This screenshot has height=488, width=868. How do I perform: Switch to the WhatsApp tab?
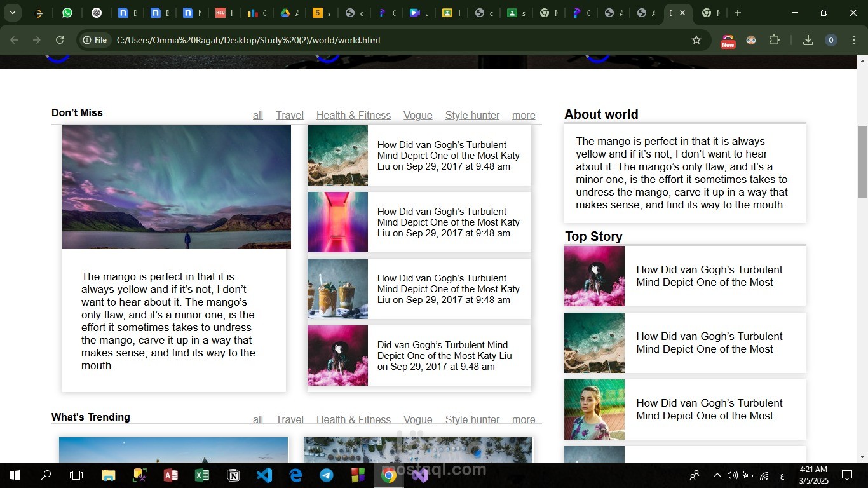point(67,13)
